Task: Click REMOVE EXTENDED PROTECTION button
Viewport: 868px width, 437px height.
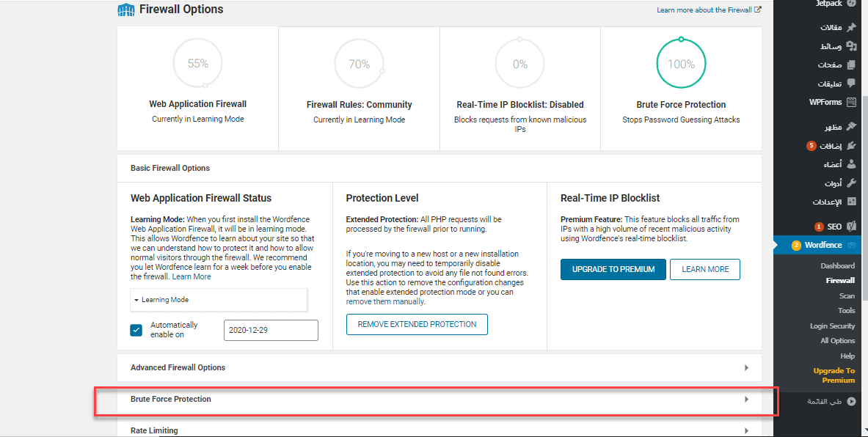Action: tap(417, 324)
